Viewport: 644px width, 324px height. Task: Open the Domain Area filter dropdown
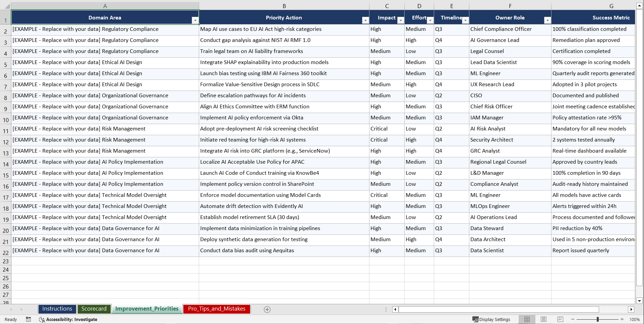(x=195, y=20)
